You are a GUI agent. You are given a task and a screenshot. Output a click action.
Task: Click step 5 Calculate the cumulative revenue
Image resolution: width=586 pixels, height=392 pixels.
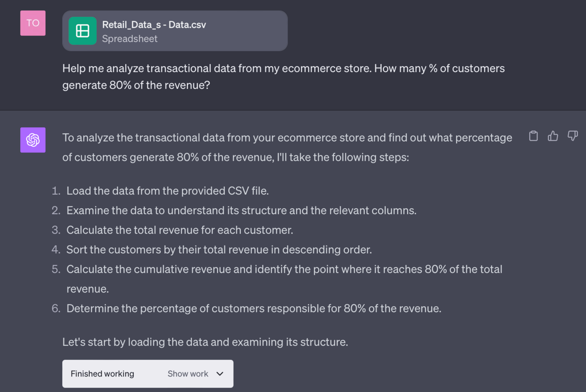(x=284, y=269)
